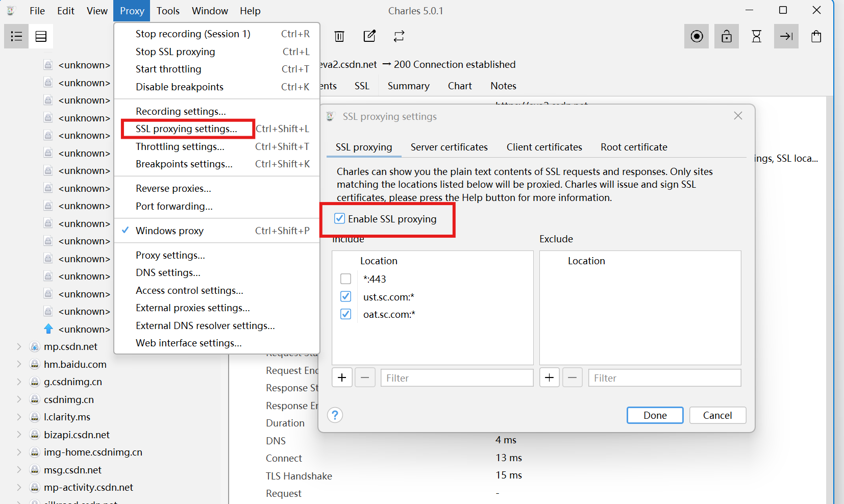Toggle the Enable SSL proxying checkbox
The image size is (844, 504).
coord(339,219)
